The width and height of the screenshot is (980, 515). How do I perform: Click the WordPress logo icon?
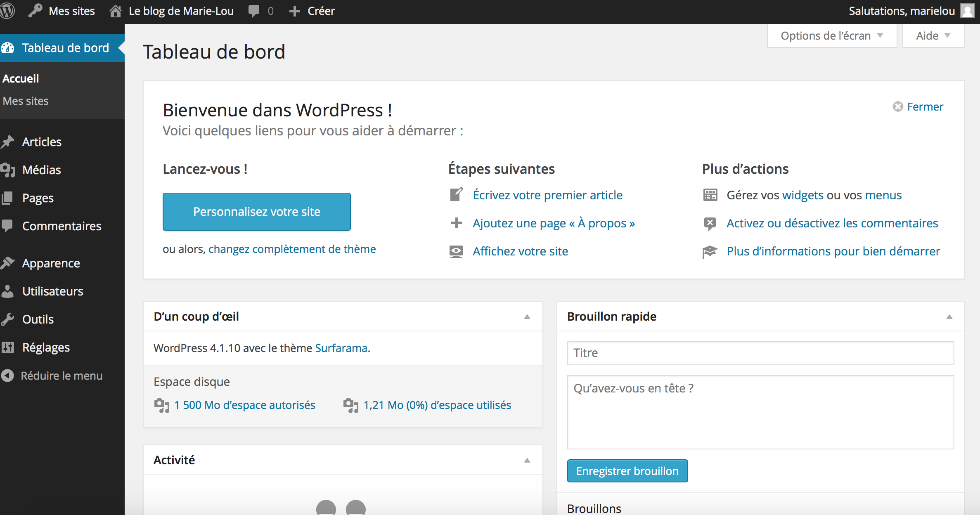7,11
